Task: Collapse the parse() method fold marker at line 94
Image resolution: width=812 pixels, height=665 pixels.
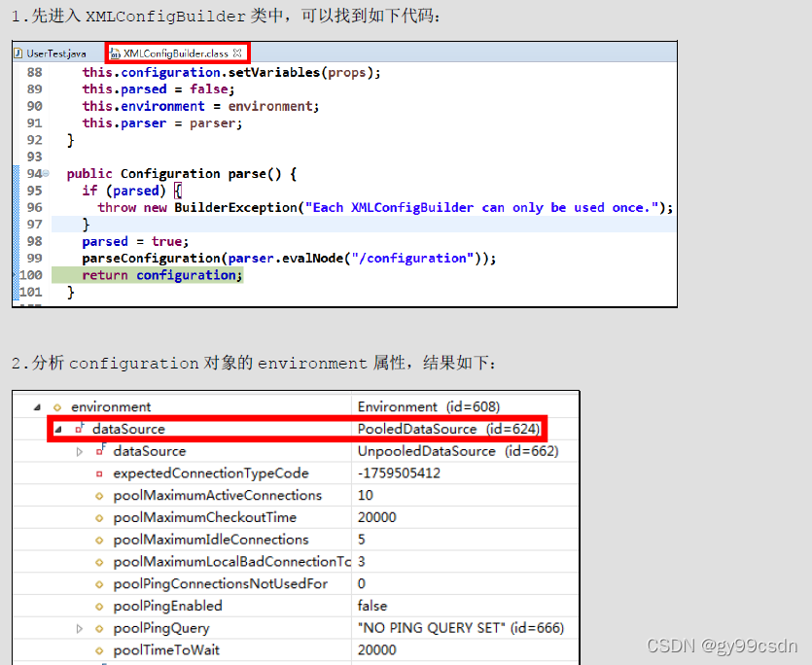Action: coord(46,173)
